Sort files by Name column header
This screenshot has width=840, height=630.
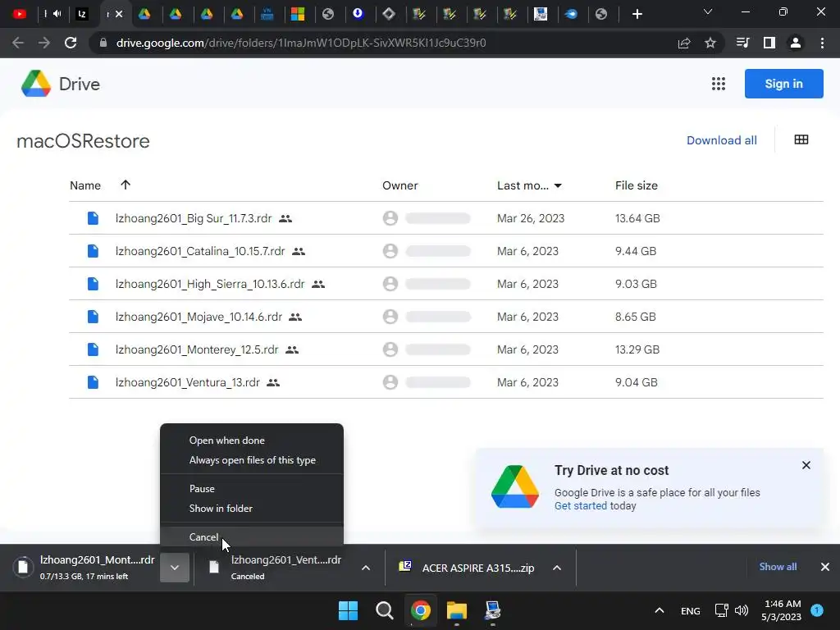pos(85,185)
